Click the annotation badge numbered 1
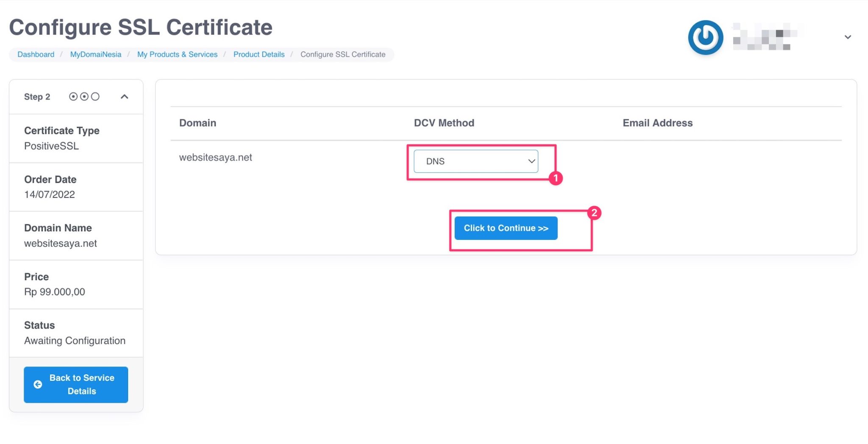868x444 pixels. 557,179
